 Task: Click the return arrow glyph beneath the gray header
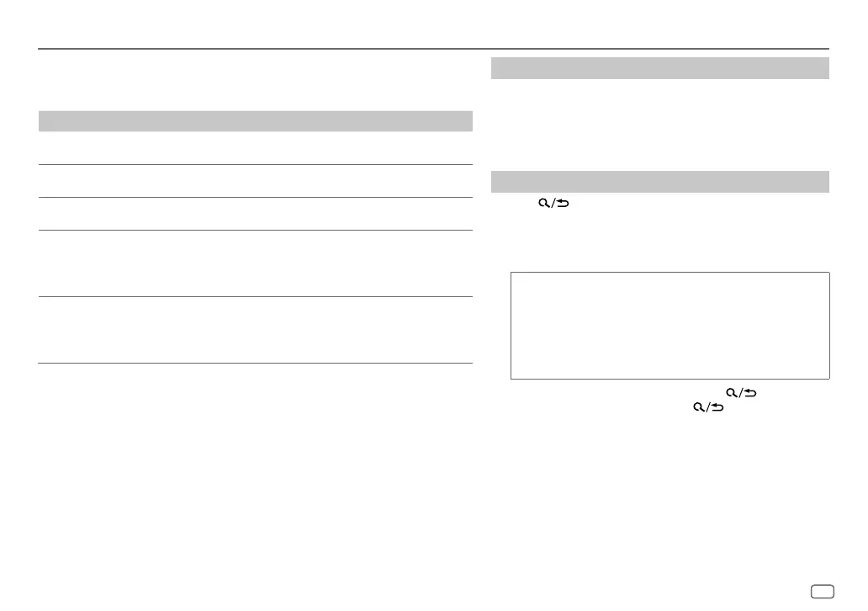(563, 204)
